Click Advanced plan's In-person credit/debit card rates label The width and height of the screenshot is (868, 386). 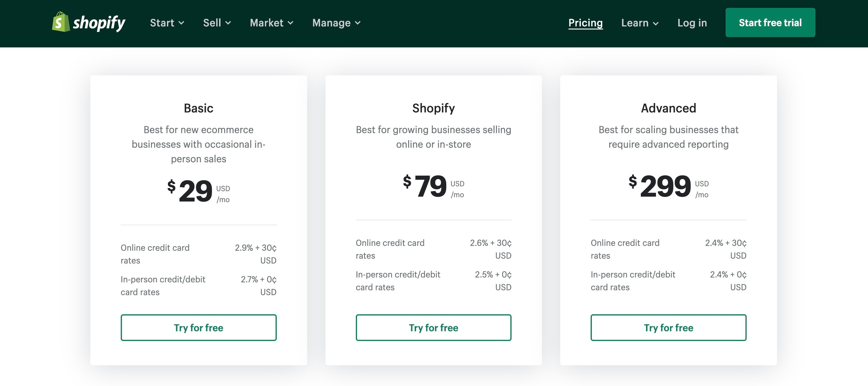(633, 281)
